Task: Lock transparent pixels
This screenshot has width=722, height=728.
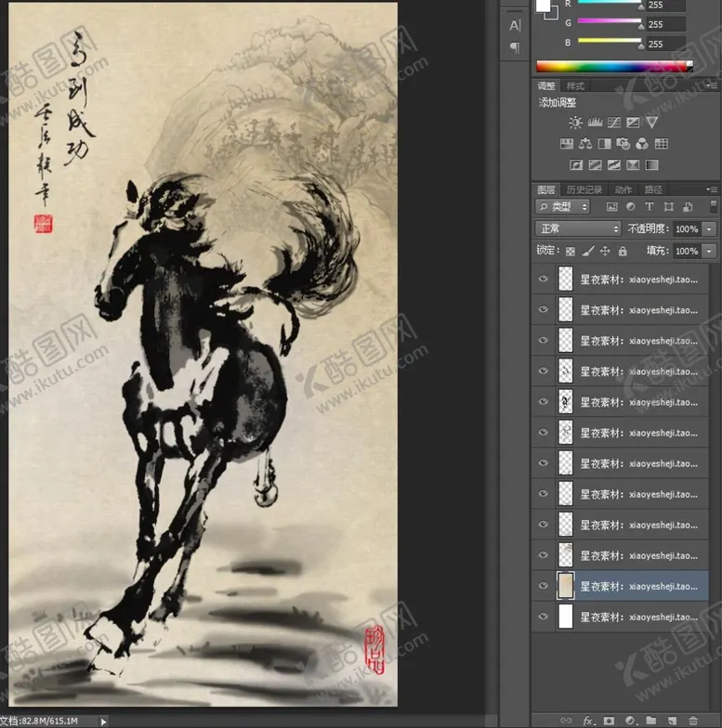Action: point(571,251)
